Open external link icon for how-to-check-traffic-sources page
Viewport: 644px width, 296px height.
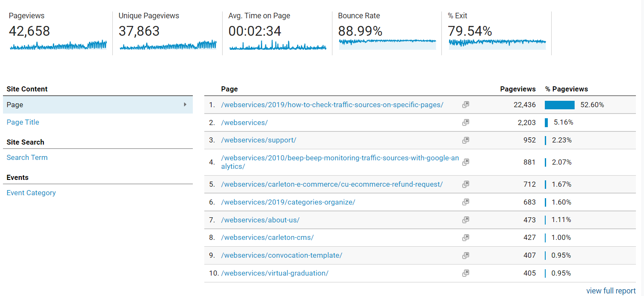pyautogui.click(x=466, y=105)
